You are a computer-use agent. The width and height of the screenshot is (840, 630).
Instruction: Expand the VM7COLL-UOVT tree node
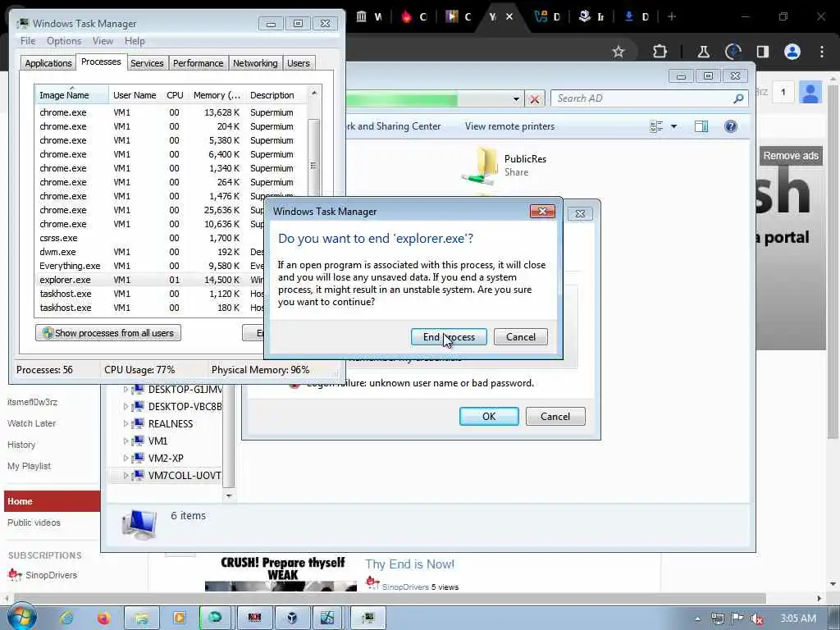click(x=126, y=475)
